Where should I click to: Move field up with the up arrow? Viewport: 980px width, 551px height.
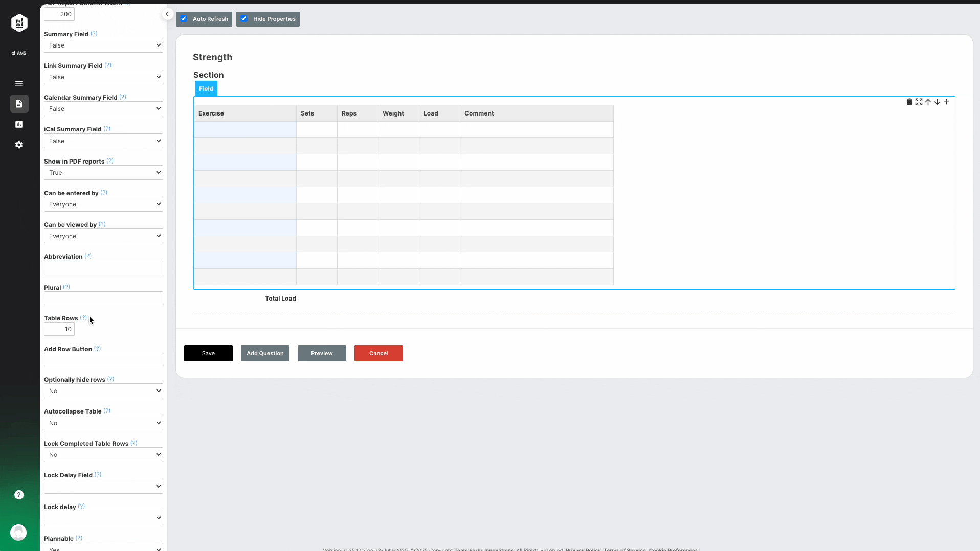click(x=928, y=102)
